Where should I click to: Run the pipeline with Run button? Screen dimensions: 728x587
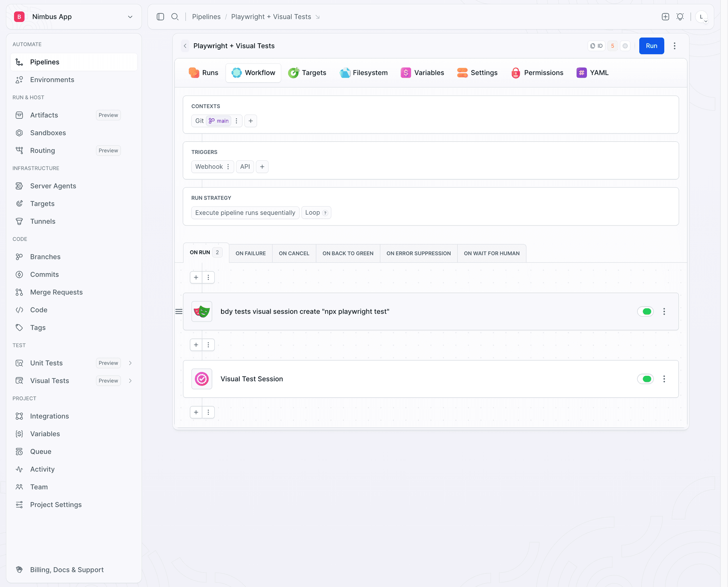(651, 46)
